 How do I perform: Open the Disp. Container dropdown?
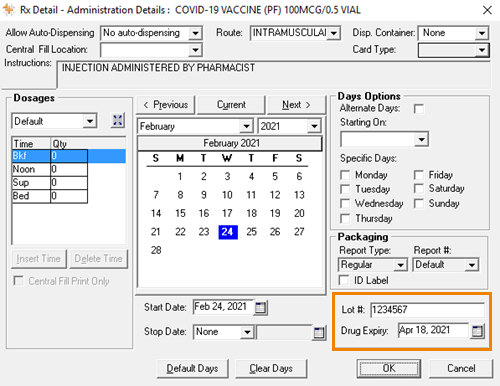click(x=482, y=33)
